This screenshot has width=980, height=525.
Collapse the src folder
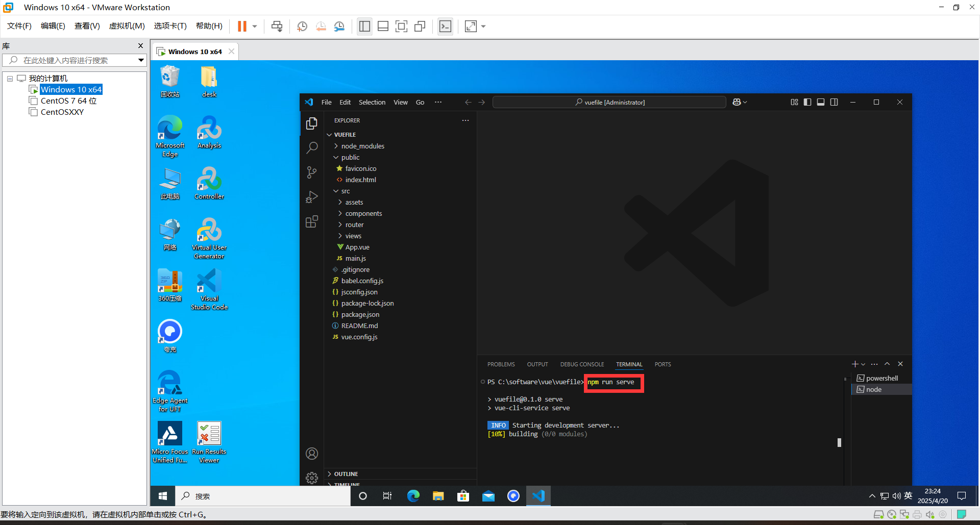[x=400, y=191]
